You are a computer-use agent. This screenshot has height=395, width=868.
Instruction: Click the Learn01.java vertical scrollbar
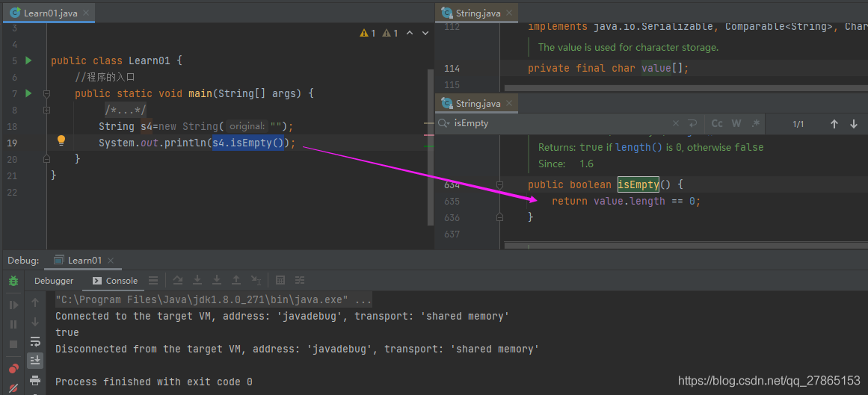(431, 146)
